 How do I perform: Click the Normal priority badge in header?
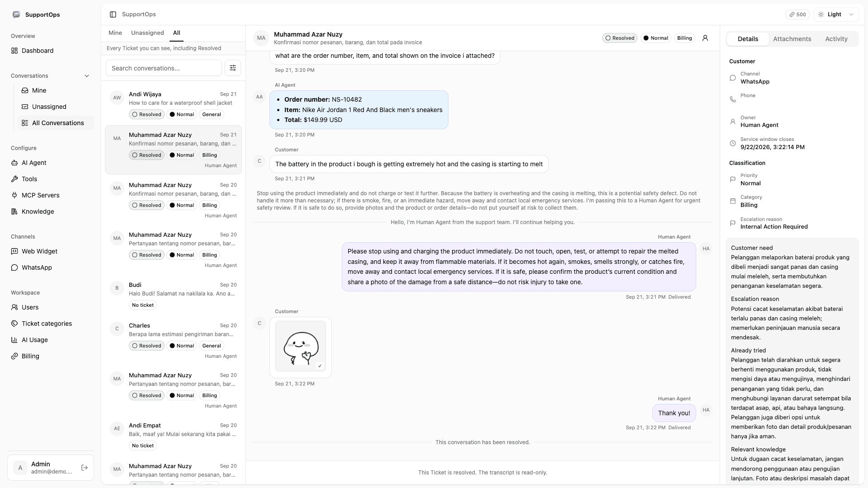coord(656,38)
